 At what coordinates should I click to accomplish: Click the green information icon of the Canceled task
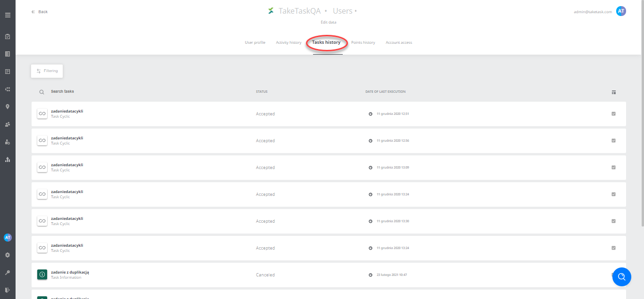pos(42,275)
